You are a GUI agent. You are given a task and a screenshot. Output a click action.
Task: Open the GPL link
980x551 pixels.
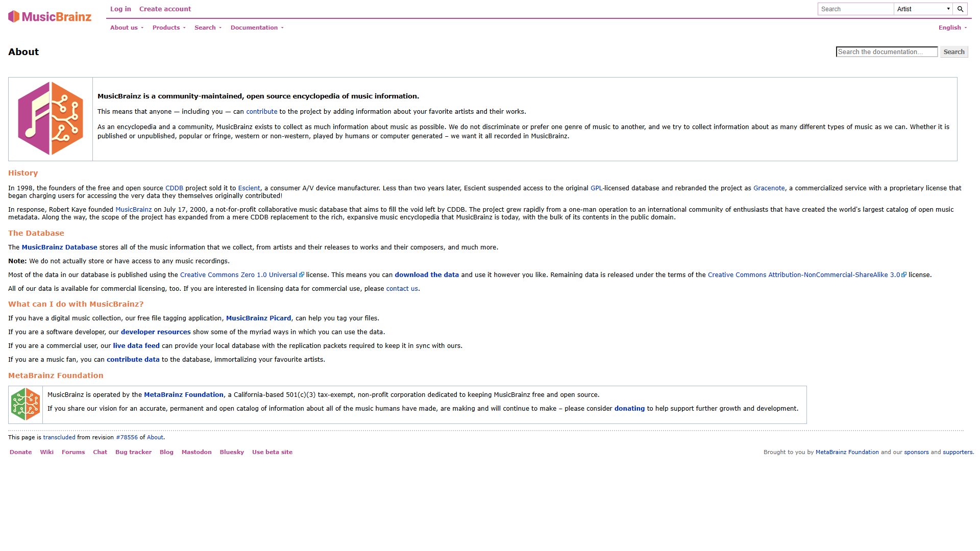tap(596, 188)
